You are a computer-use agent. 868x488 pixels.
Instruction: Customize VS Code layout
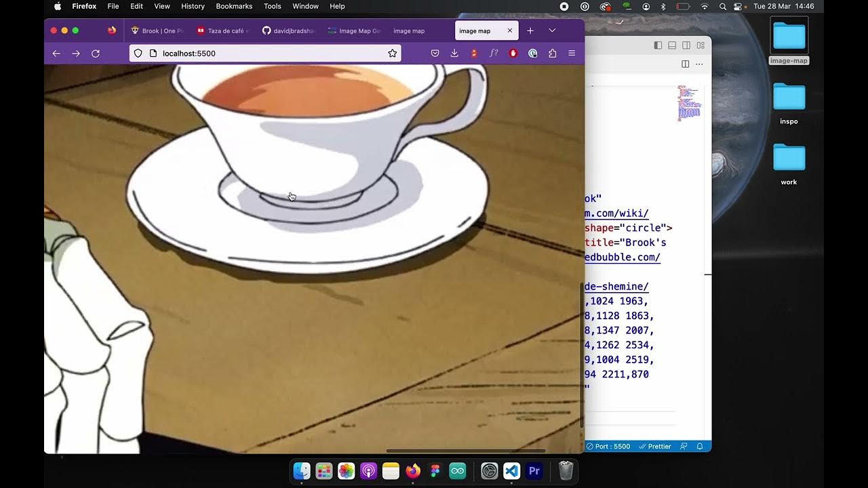tap(701, 45)
